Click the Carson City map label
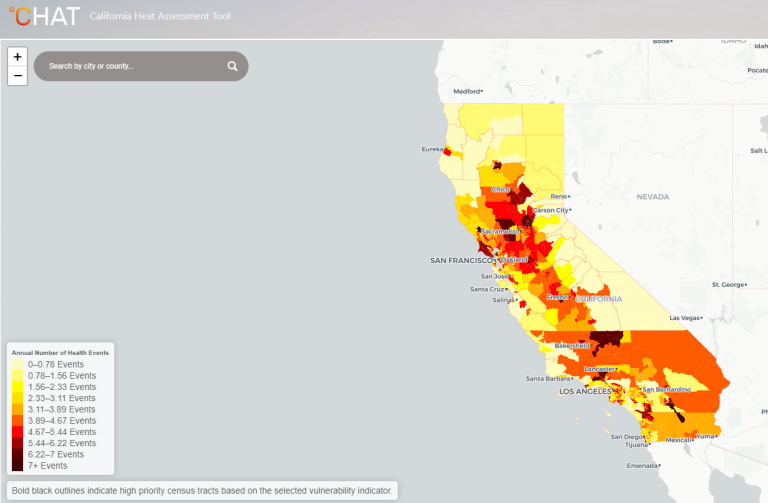This screenshot has width=768, height=503. 551,210
